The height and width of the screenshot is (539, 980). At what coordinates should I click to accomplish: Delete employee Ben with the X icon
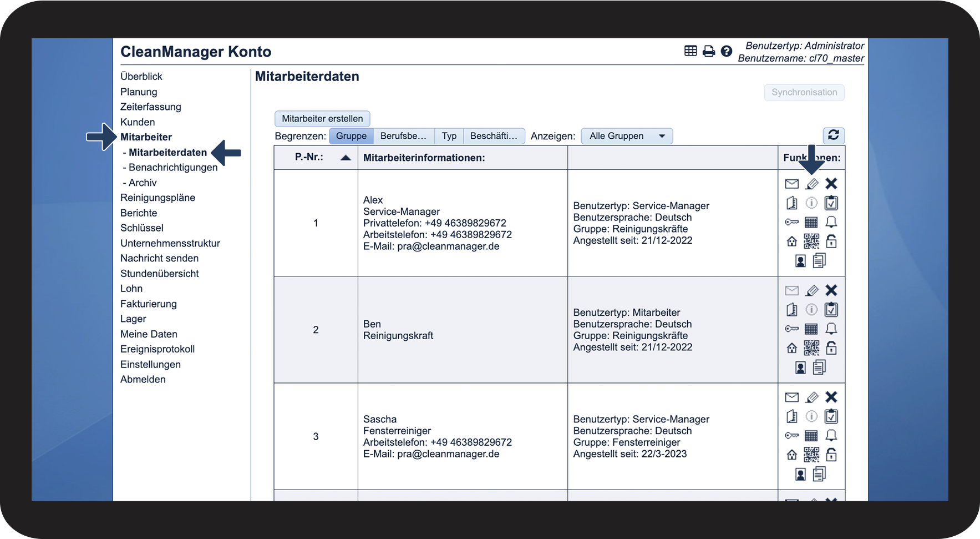coord(831,290)
